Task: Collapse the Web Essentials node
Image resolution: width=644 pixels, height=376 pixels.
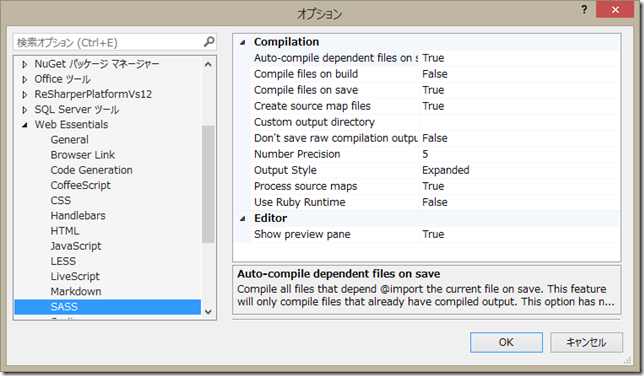Action: [25, 125]
